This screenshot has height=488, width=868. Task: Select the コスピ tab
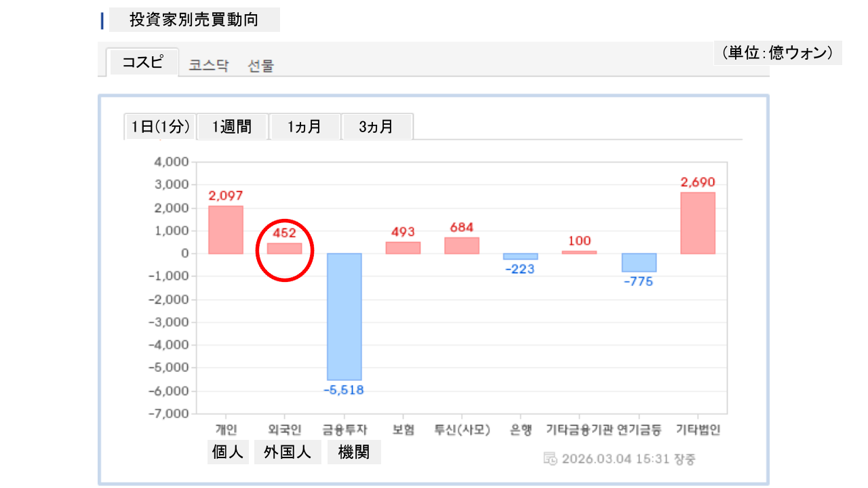tap(142, 62)
